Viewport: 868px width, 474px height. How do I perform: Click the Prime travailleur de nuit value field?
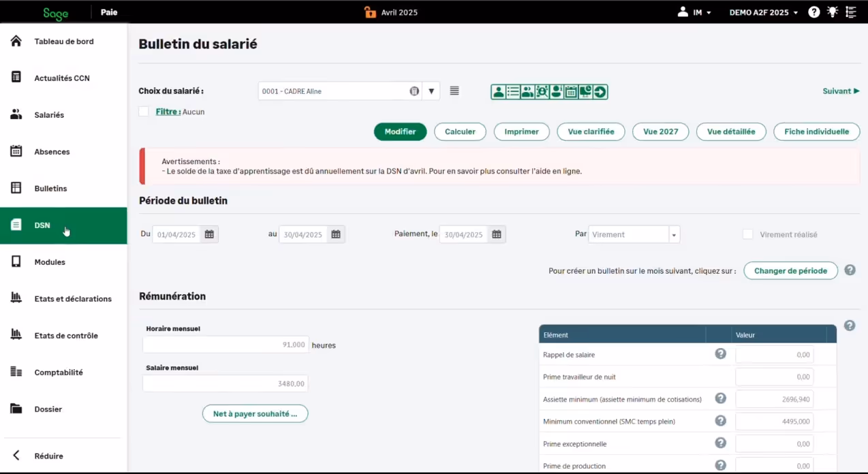[774, 377]
